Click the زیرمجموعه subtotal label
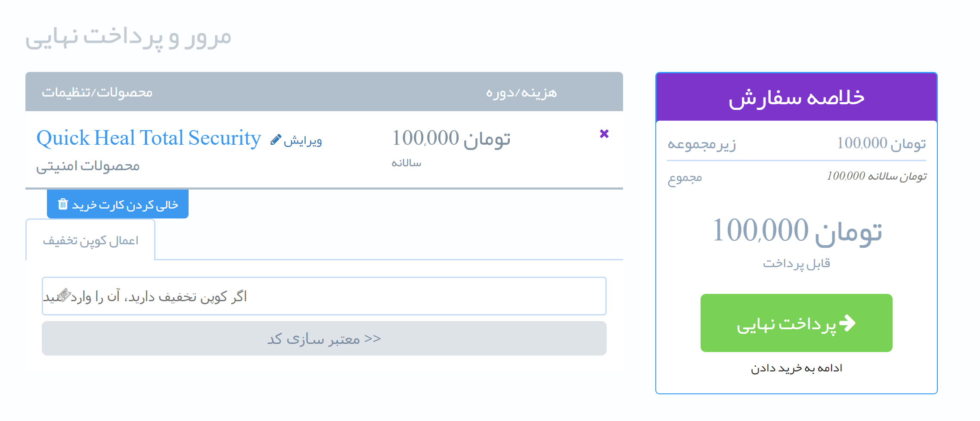Viewport: 980px width, 421px height. coord(701,144)
